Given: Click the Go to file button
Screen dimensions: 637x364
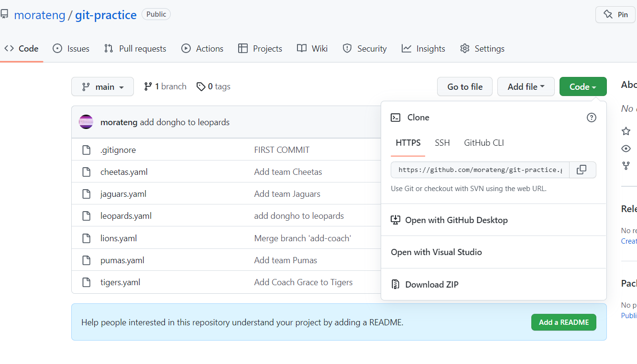Looking at the screenshot, I should point(465,86).
